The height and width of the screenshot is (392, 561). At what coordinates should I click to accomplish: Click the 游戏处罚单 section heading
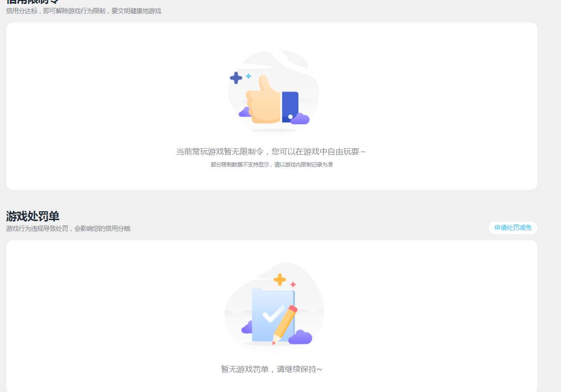[32, 217]
